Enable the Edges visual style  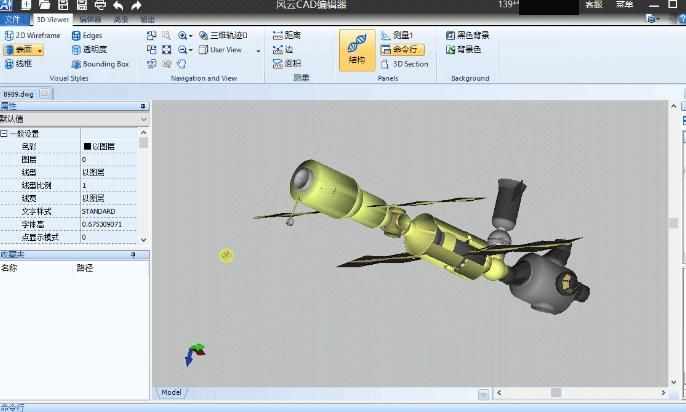(87, 35)
